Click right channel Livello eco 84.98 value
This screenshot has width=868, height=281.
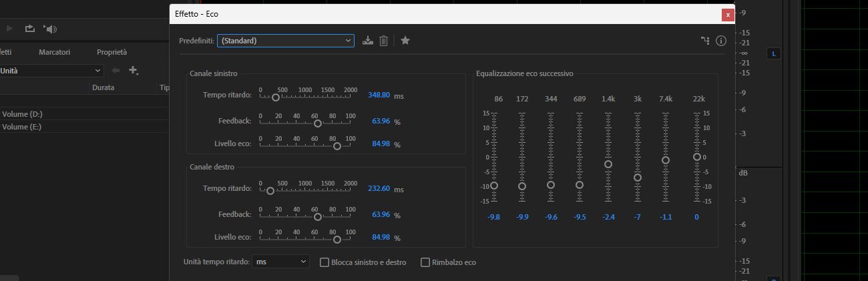381,237
